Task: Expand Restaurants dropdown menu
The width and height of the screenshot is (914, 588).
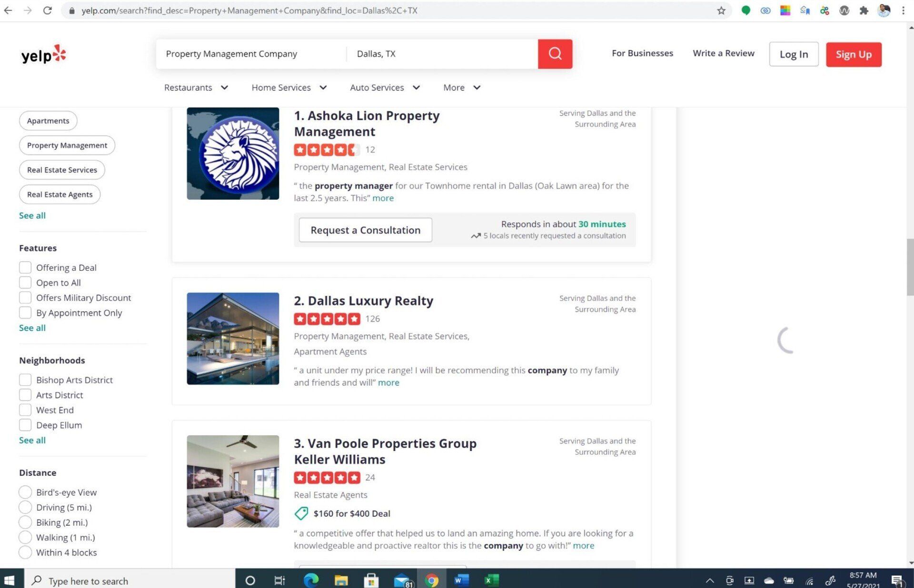Action: click(x=196, y=88)
